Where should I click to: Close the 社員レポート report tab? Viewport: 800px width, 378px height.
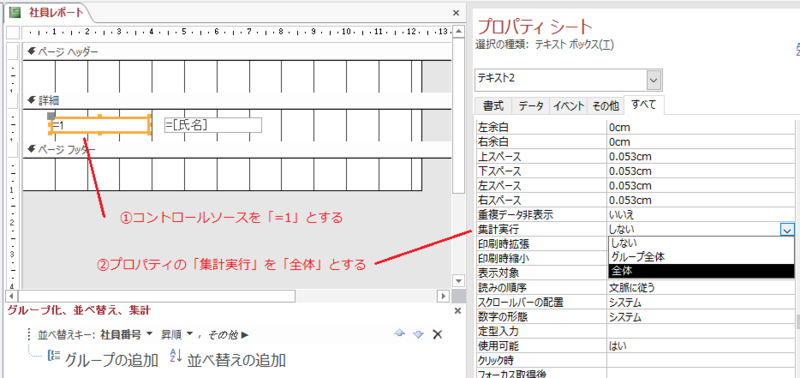456,13
